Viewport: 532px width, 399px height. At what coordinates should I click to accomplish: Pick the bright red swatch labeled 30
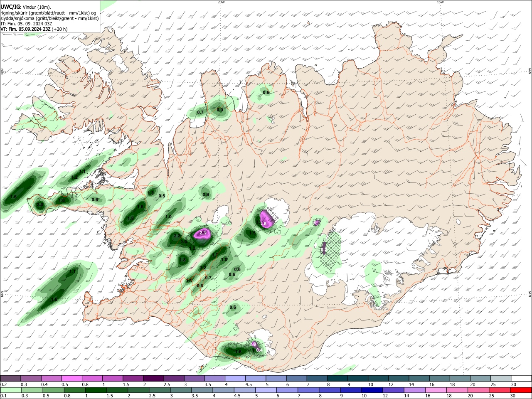click(520, 390)
